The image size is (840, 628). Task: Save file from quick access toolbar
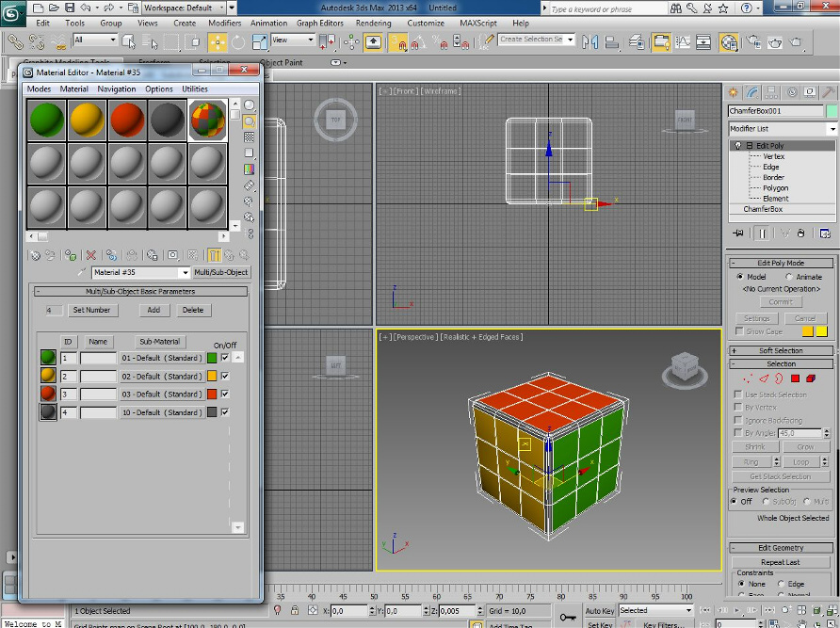pos(70,8)
